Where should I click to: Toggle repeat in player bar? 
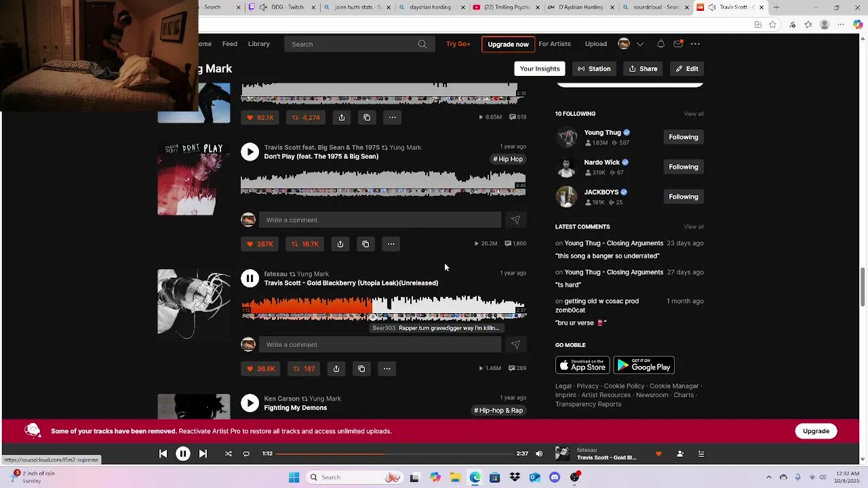246,454
